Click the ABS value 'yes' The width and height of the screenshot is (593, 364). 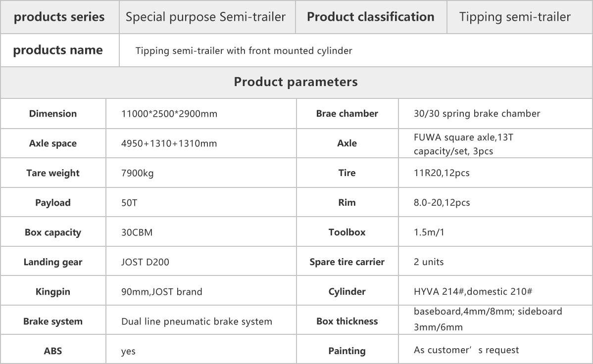(128, 352)
